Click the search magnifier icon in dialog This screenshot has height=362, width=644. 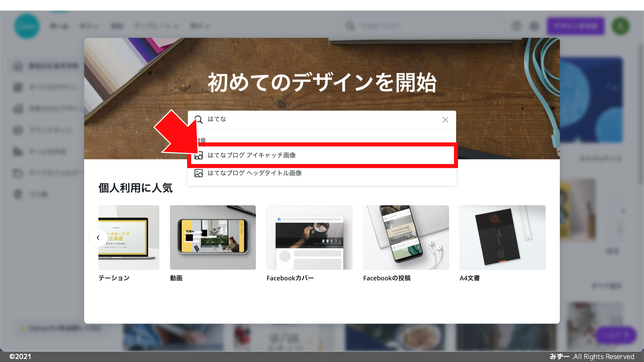199,120
